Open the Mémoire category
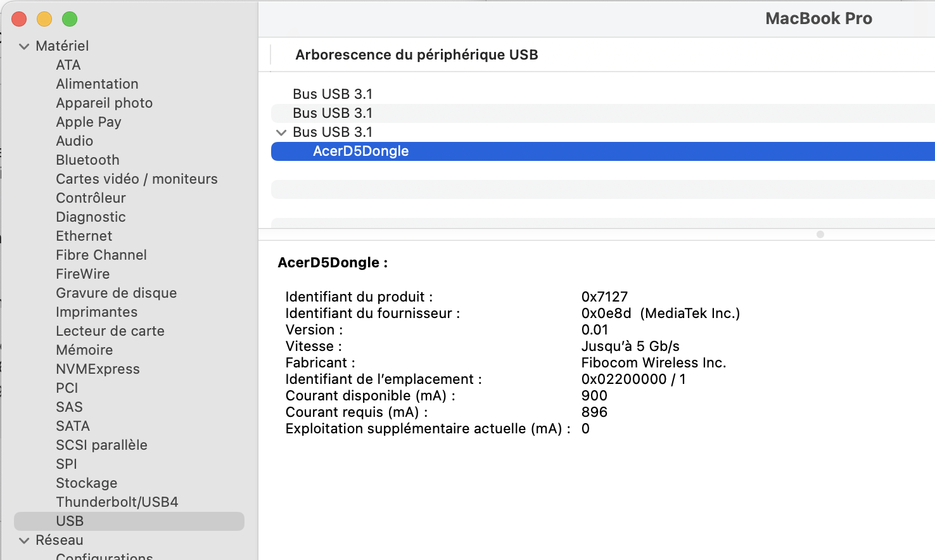Screen dimensions: 935x560 pos(84,350)
